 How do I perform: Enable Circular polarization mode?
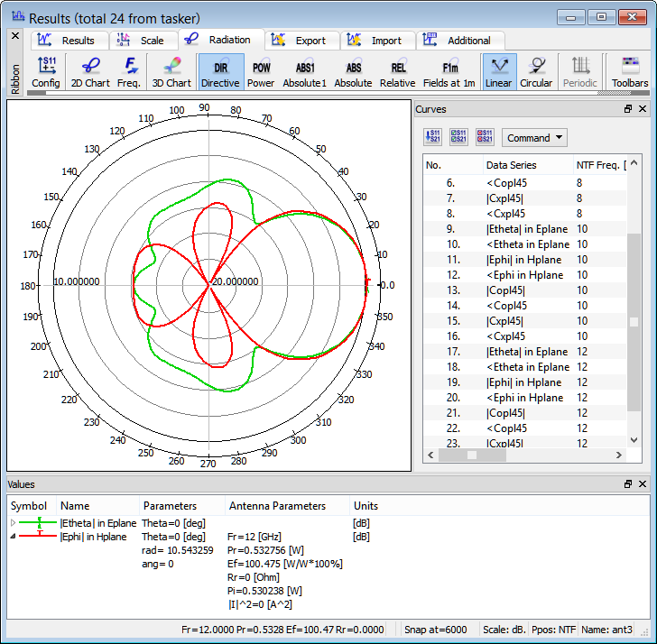[536, 72]
